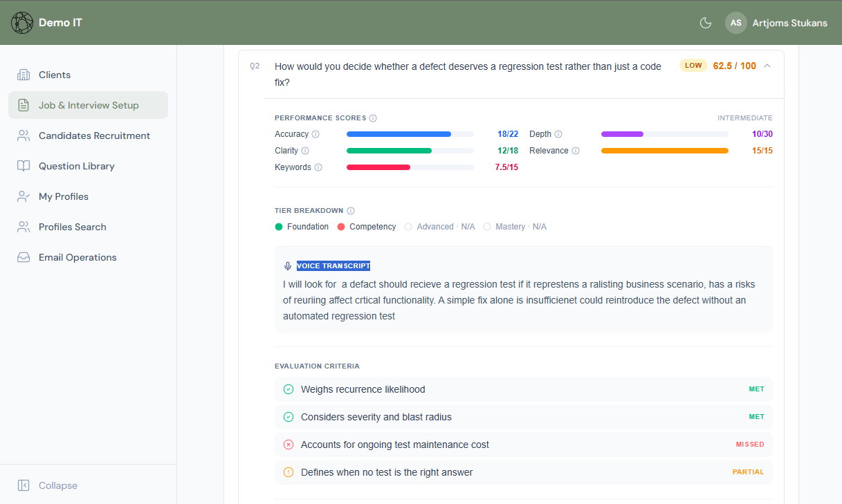The height and width of the screenshot is (504, 842).
Task: Select the Weighs recurrence likelihood row
Action: click(x=524, y=389)
